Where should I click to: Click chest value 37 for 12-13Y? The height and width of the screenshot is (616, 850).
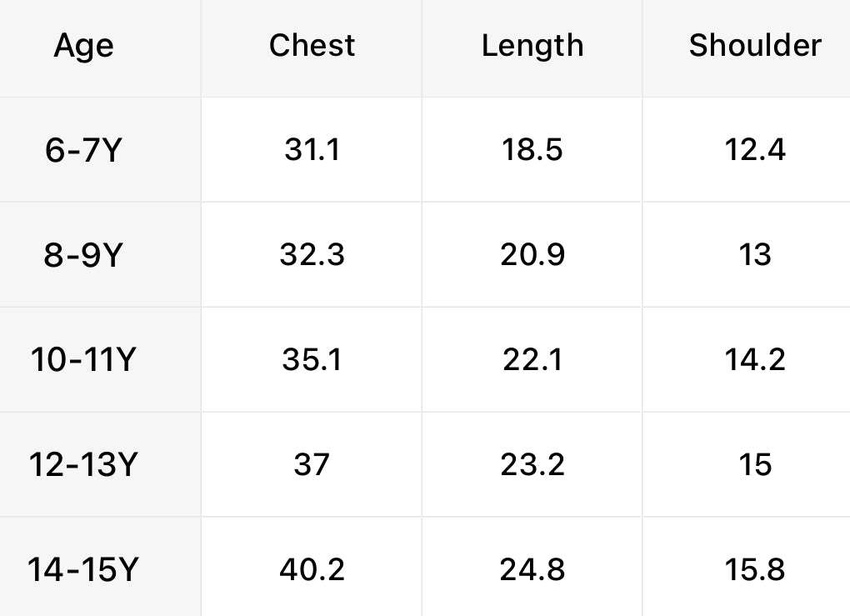pyautogui.click(x=312, y=465)
